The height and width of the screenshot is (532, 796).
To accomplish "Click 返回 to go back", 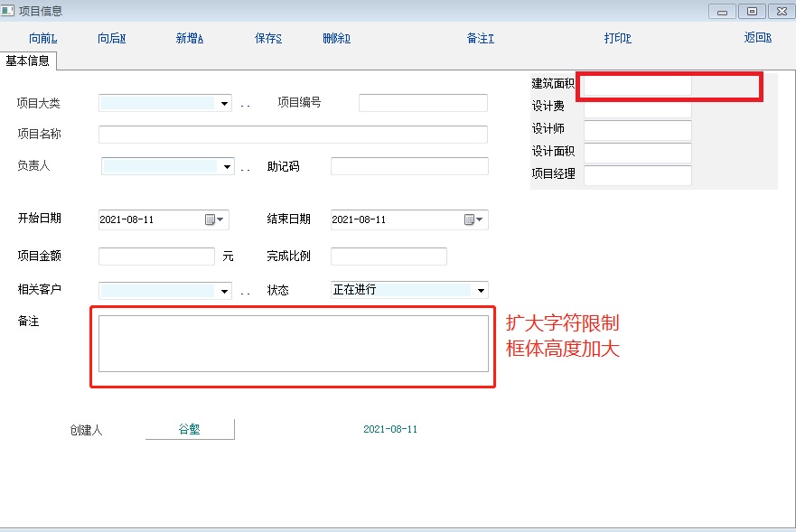I will pos(757,38).
